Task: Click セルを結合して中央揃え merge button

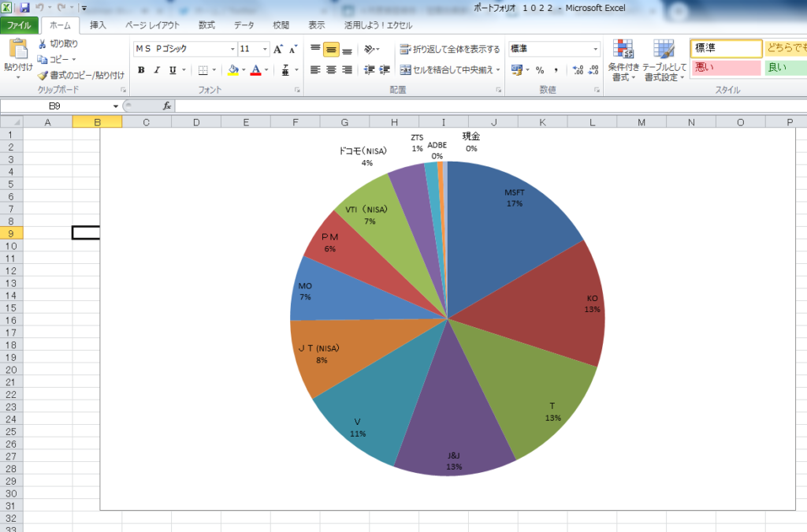Action: tap(447, 70)
